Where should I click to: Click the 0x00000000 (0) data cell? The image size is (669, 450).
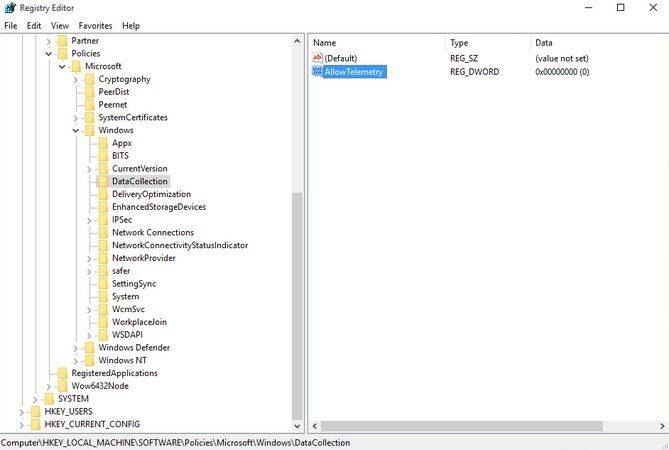point(562,72)
